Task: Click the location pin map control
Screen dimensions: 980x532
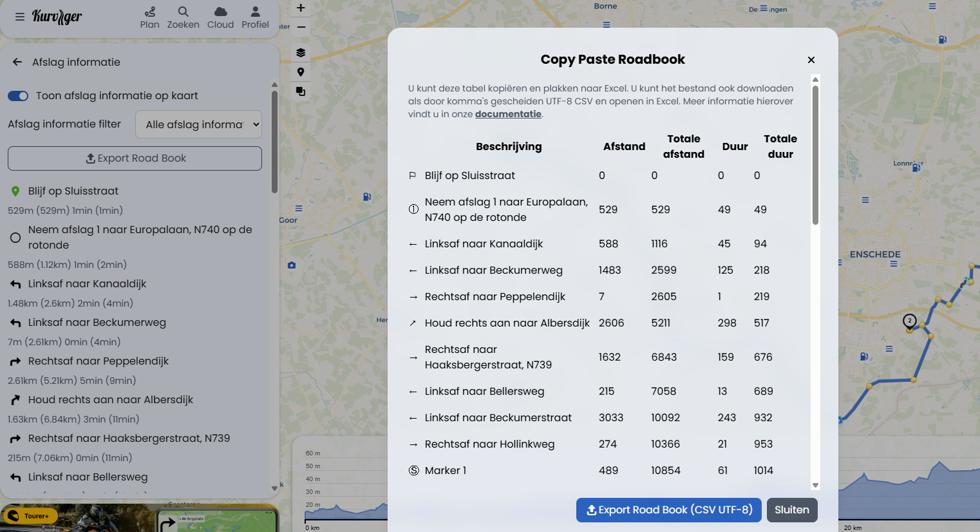Action: point(301,72)
